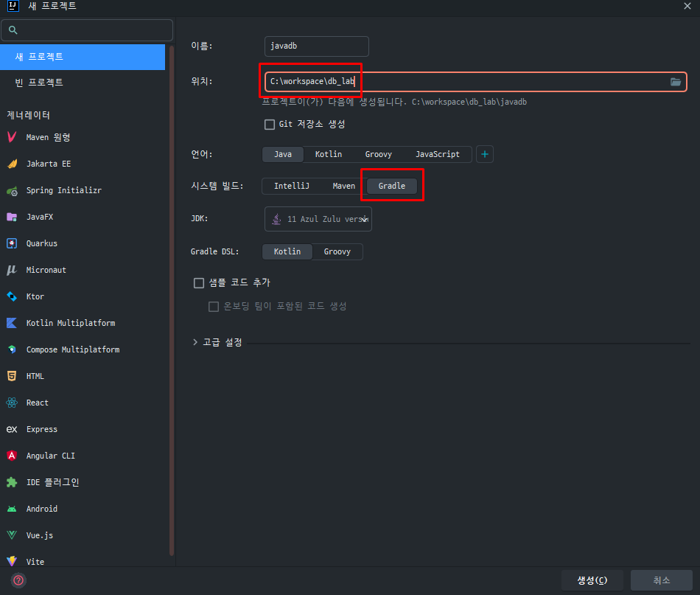Check the 샘플 코드 추가 checkbox
The image size is (700, 595).
coord(199,283)
